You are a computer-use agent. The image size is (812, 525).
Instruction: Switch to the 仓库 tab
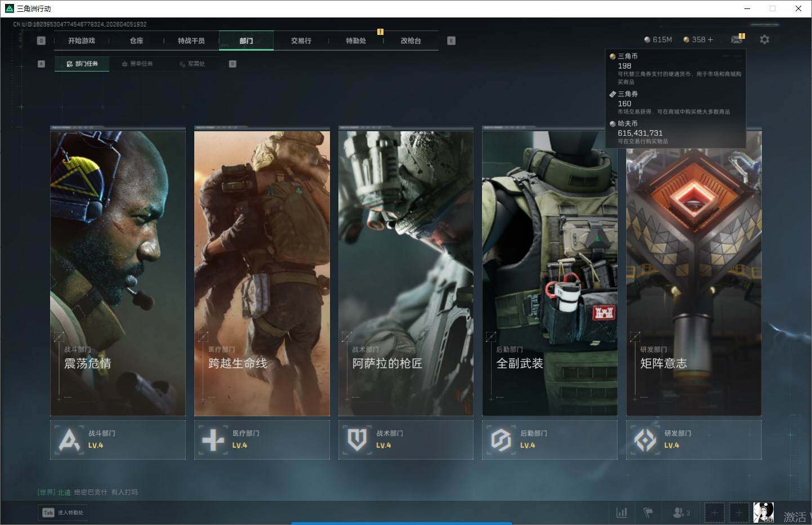tap(136, 41)
